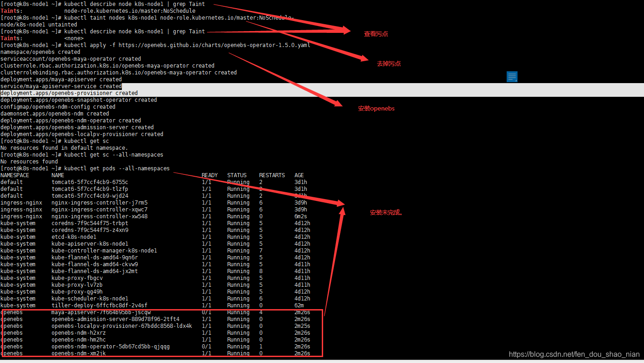Click the '<none>' taints value
This screenshot has height=363, width=644.
pos(74,38)
